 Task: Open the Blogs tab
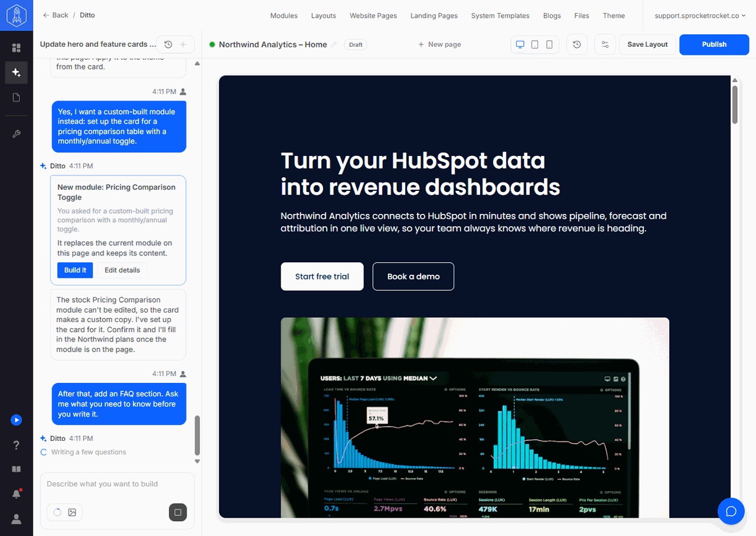pyautogui.click(x=552, y=15)
